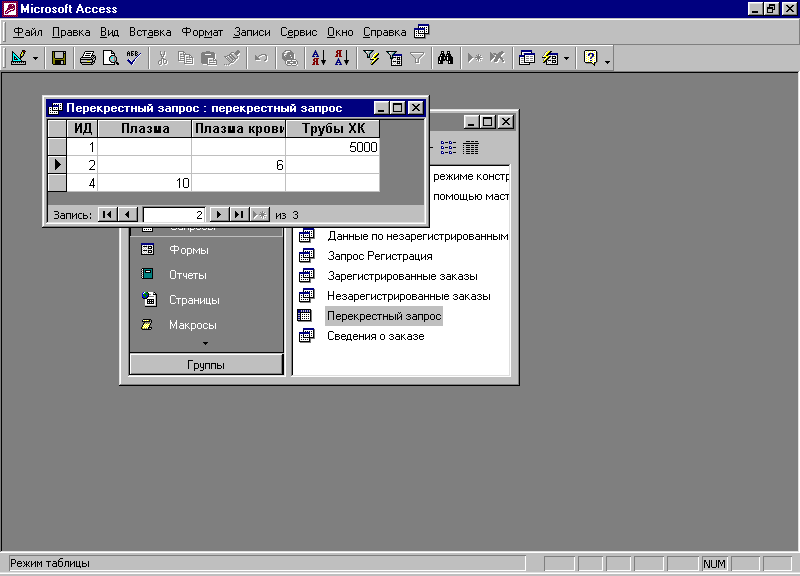Open the Вид menu
This screenshot has height=576, width=800.
[x=109, y=32]
